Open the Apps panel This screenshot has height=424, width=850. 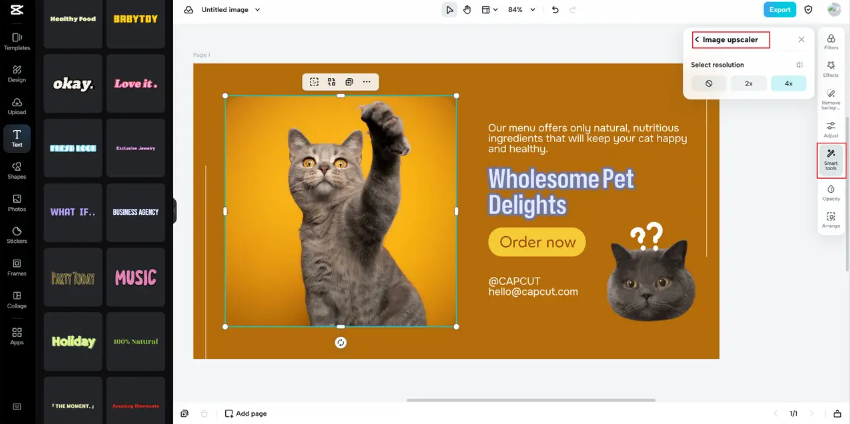[17, 336]
